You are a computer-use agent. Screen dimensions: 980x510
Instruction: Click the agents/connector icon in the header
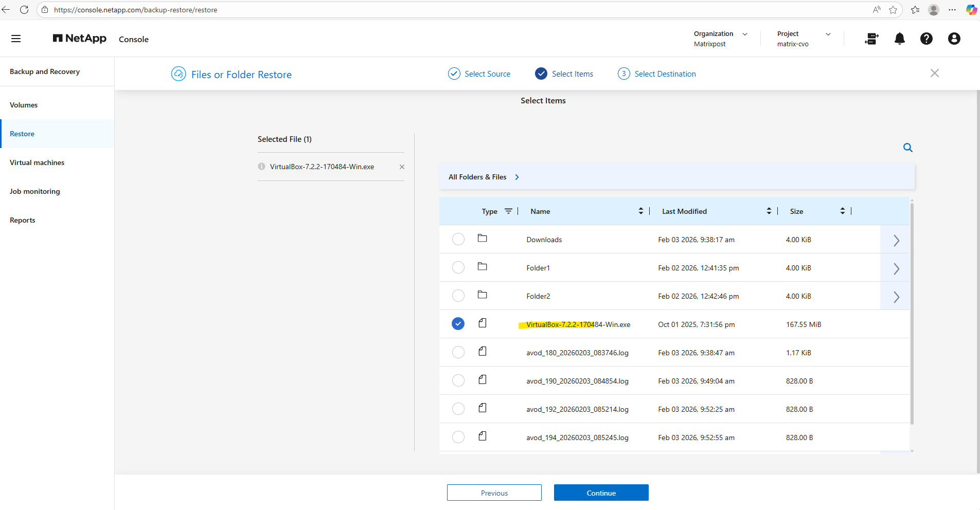[x=871, y=39]
